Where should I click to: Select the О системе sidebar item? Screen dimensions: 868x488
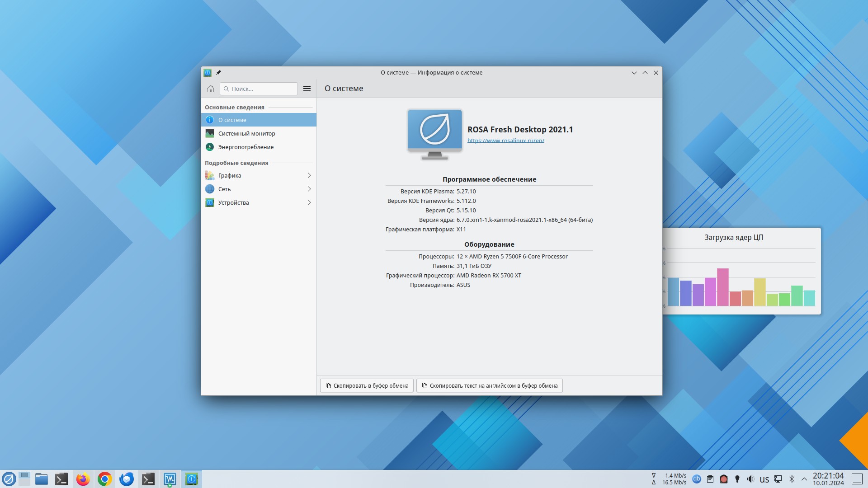point(232,120)
